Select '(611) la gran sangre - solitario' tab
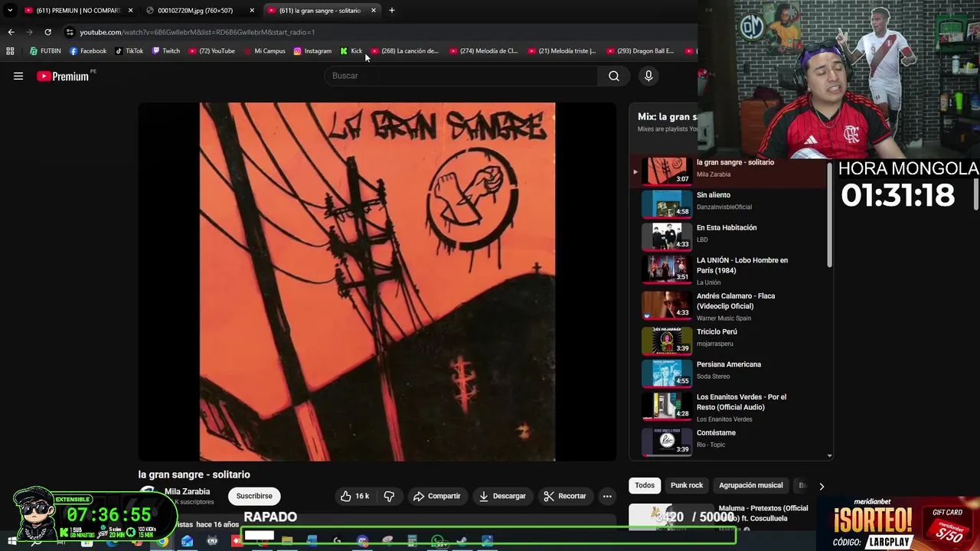Screen dimensions: 980x551 point(323,10)
